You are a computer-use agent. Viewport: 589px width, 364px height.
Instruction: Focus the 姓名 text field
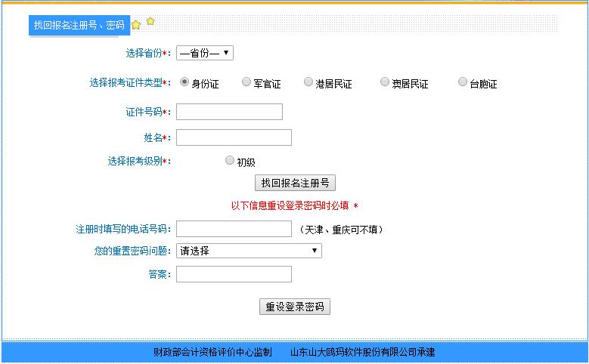[234, 137]
